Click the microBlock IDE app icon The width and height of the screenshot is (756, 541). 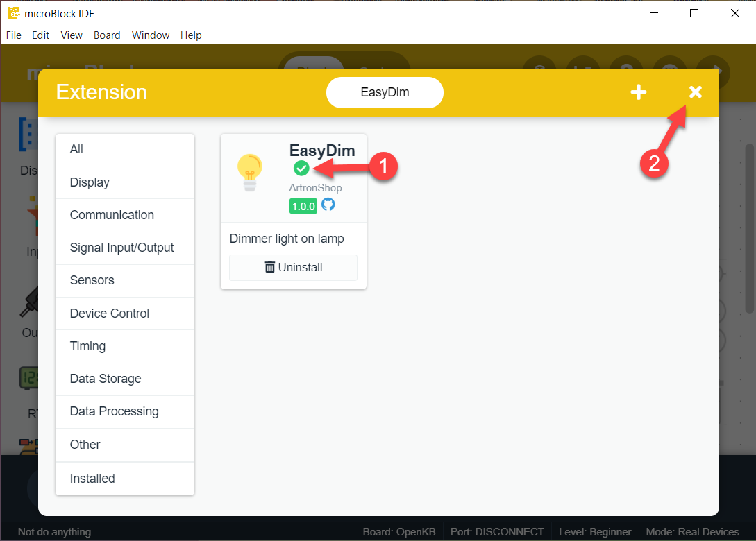tap(13, 13)
